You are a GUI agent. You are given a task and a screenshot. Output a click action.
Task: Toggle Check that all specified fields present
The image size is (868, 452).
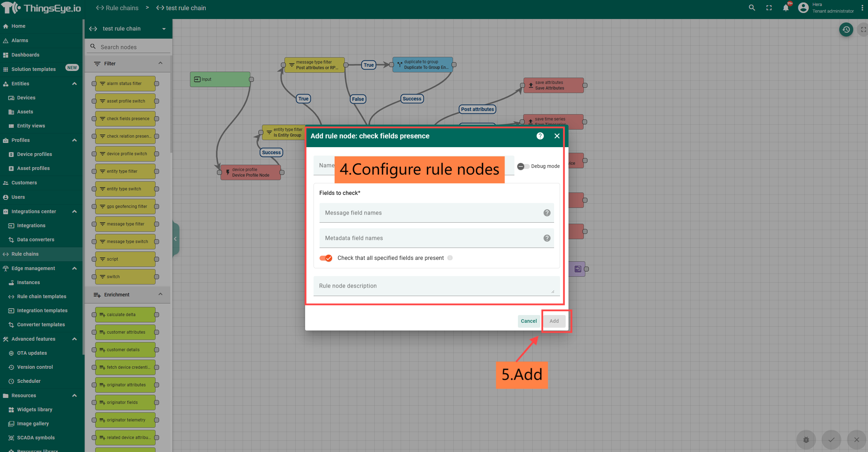pos(325,258)
